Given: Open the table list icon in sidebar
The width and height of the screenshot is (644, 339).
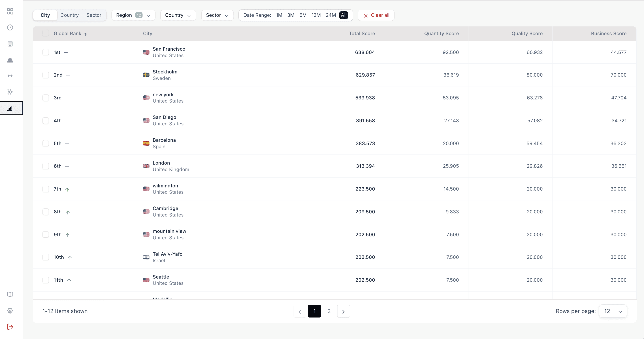Looking at the screenshot, I should point(10,44).
